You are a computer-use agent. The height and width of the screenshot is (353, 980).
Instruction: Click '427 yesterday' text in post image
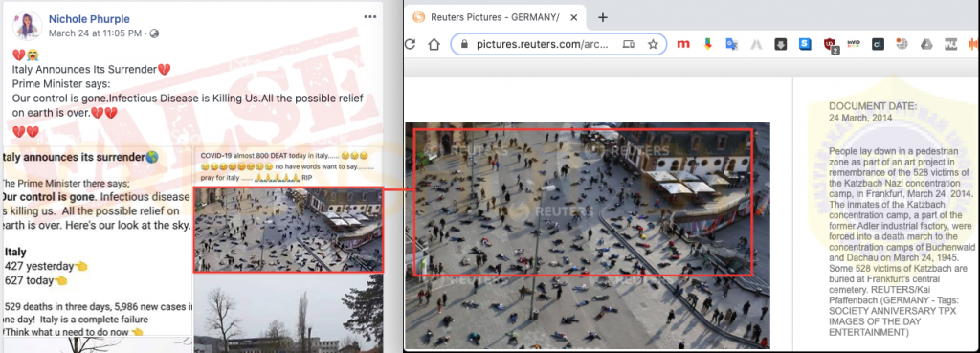point(39,266)
